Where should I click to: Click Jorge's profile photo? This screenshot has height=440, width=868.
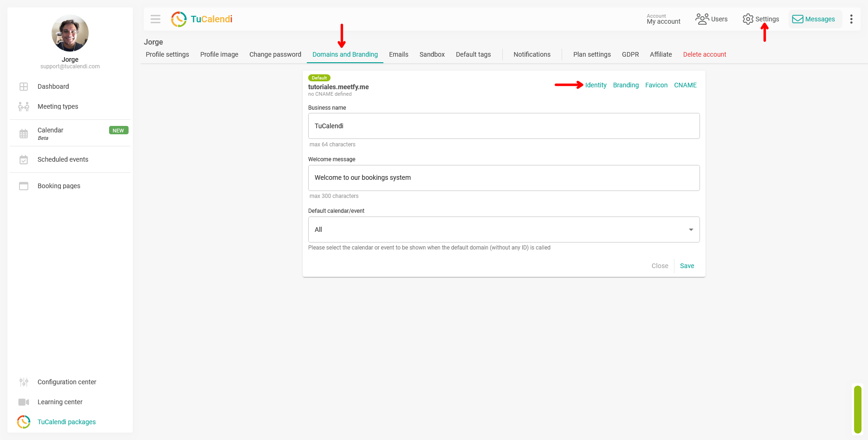70,33
